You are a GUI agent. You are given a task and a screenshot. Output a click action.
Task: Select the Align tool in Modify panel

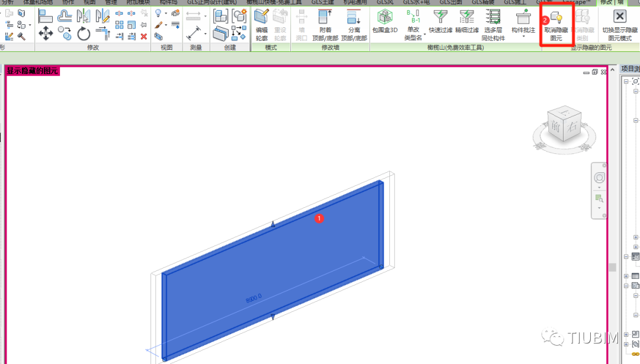coord(45,17)
